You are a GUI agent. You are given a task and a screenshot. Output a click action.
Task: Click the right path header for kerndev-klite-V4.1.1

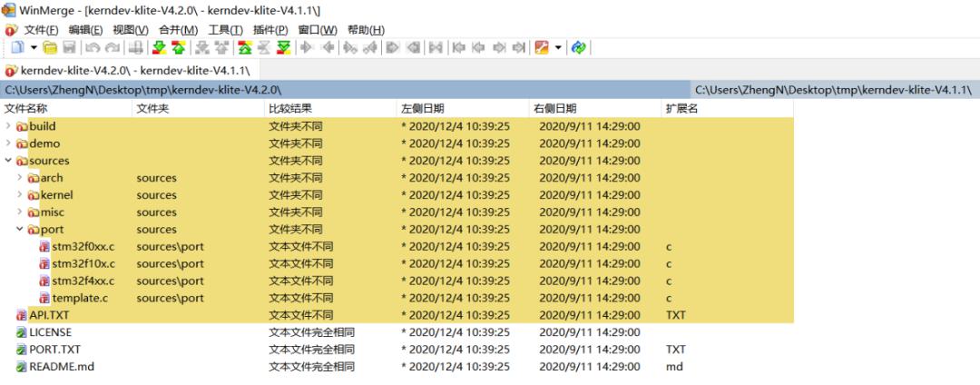(835, 90)
